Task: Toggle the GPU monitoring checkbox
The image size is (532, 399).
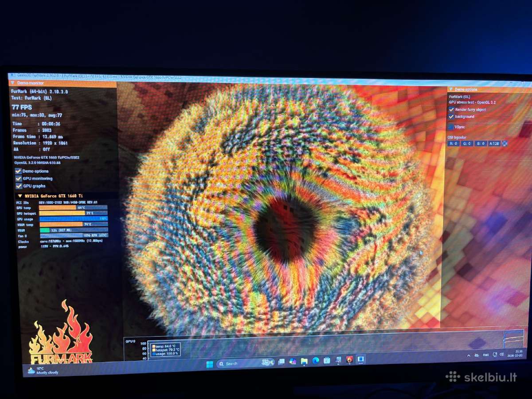Action: tap(18, 179)
